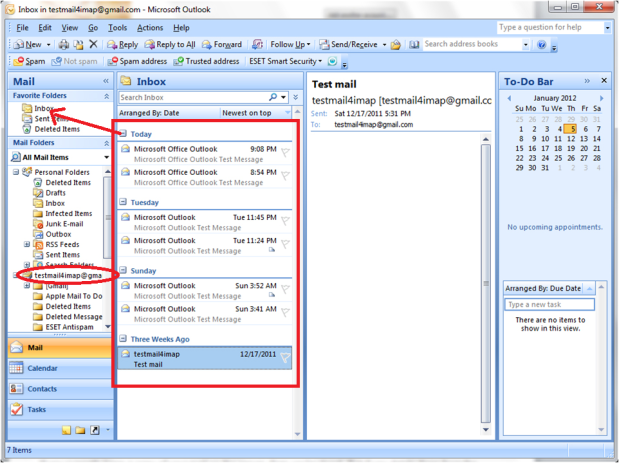Click Reply button
This screenshot has width=619, height=463.
[123, 45]
